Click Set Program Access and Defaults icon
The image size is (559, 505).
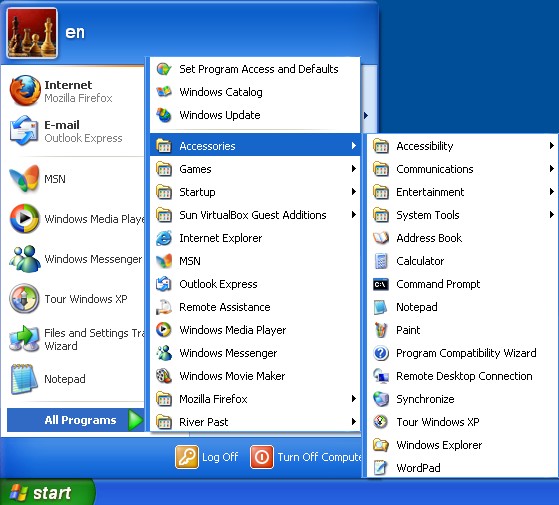[164, 69]
